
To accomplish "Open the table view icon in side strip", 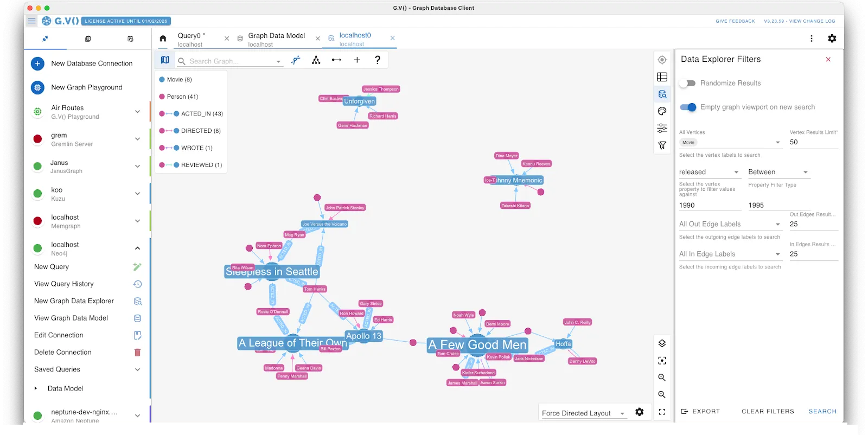I will click(662, 77).
